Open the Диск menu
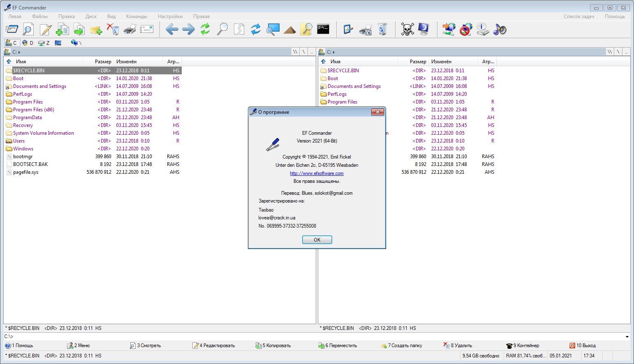634x364 pixels. coord(91,16)
